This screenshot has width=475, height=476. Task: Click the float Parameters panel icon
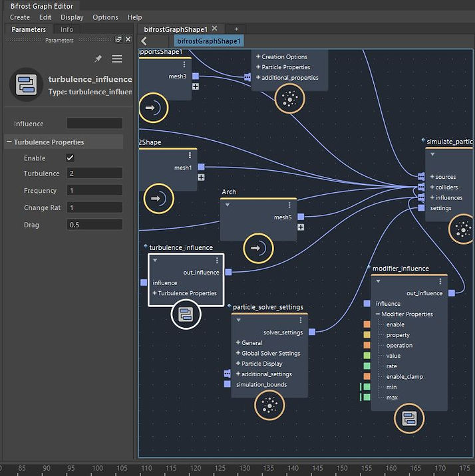[118, 39]
